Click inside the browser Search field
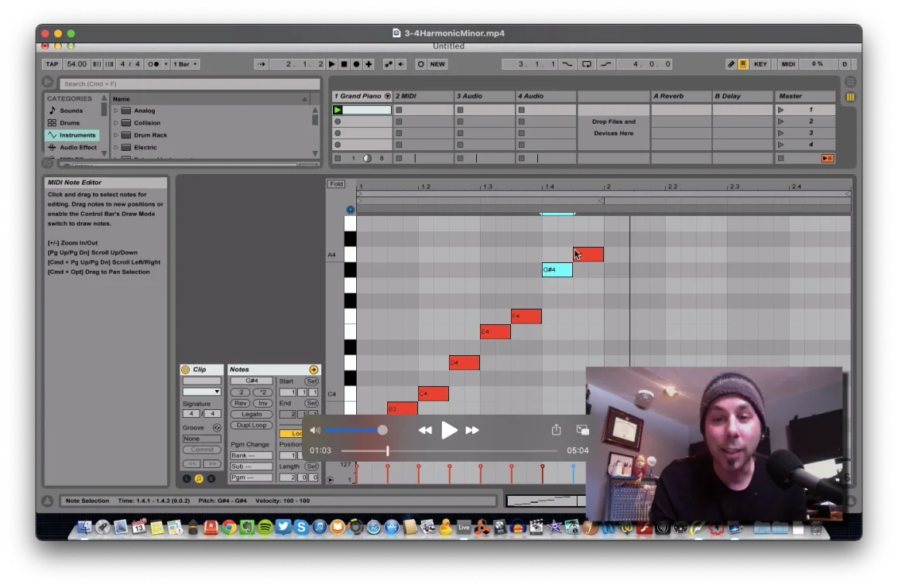 click(x=190, y=84)
